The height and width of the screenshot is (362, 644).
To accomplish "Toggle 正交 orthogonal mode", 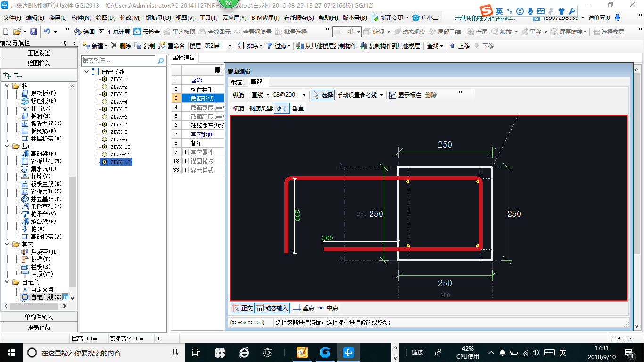I will pyautogui.click(x=242, y=308).
